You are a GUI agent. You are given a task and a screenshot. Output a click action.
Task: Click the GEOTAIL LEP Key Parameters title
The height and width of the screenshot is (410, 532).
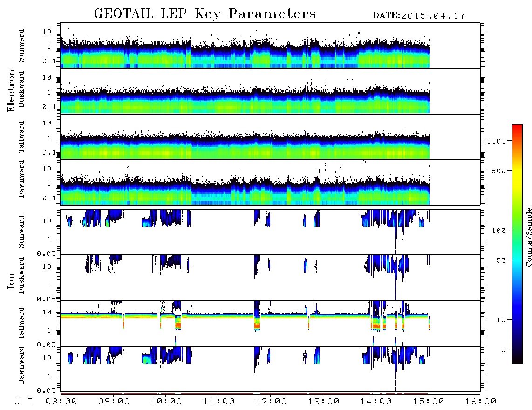205,14
